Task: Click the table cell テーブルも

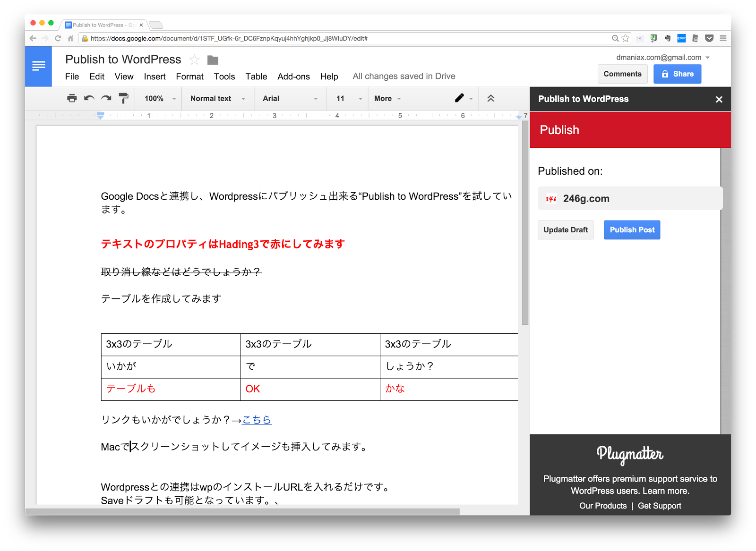Action: 171,390
